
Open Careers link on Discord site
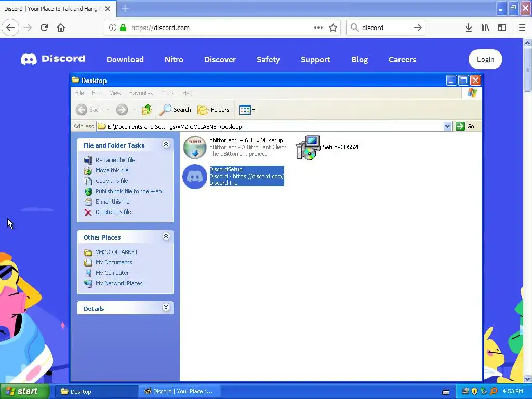403,59
